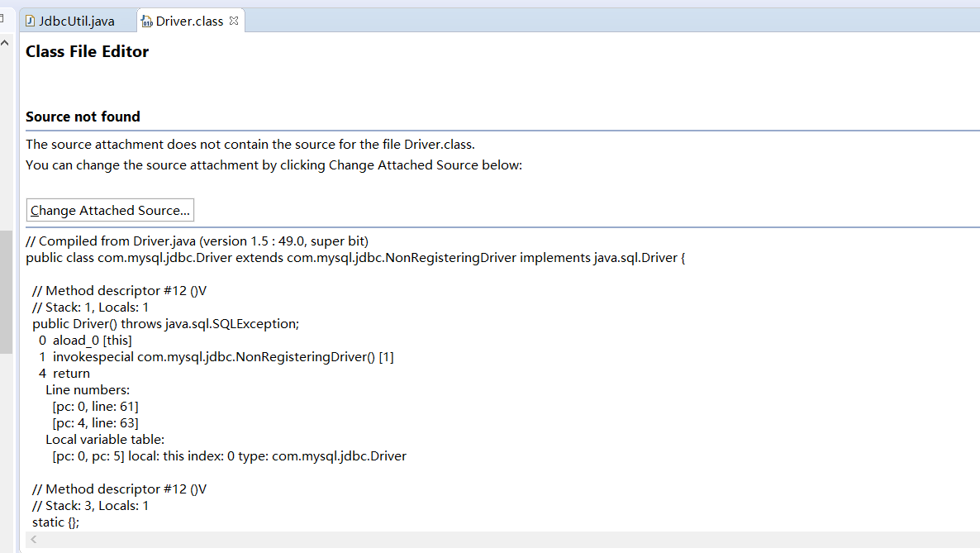Click the 'static {};' line

pos(55,522)
